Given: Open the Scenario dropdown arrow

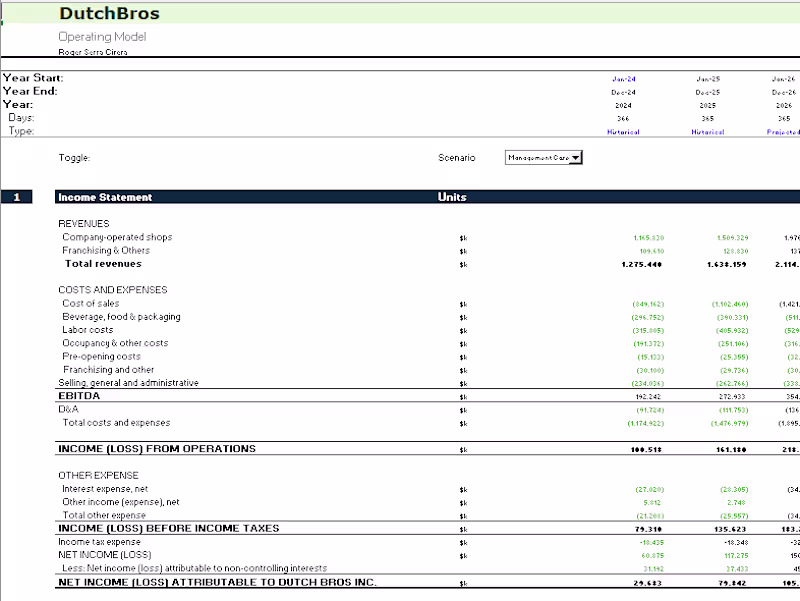Looking at the screenshot, I should click(x=576, y=158).
